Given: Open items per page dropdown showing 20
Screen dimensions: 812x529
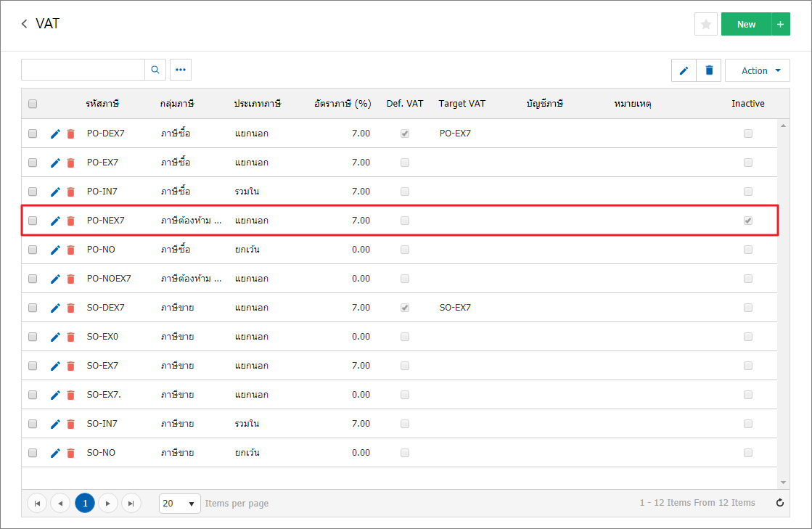Looking at the screenshot, I should [x=179, y=503].
